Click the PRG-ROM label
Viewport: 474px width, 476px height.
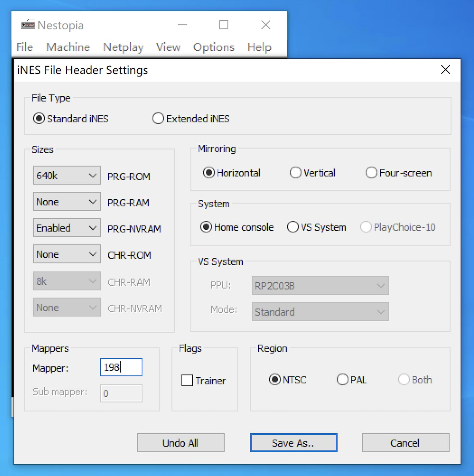click(129, 176)
